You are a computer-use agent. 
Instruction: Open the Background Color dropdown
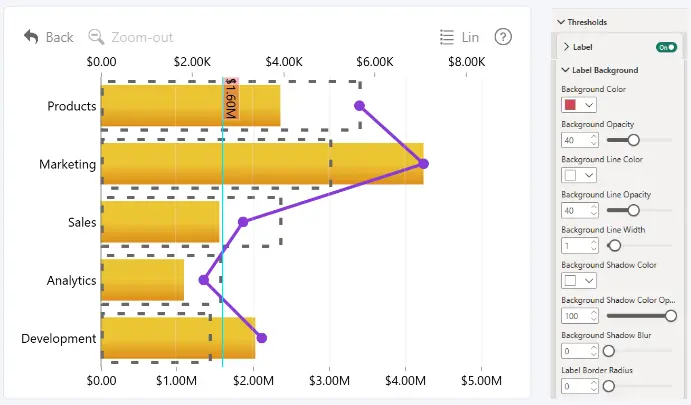589,105
